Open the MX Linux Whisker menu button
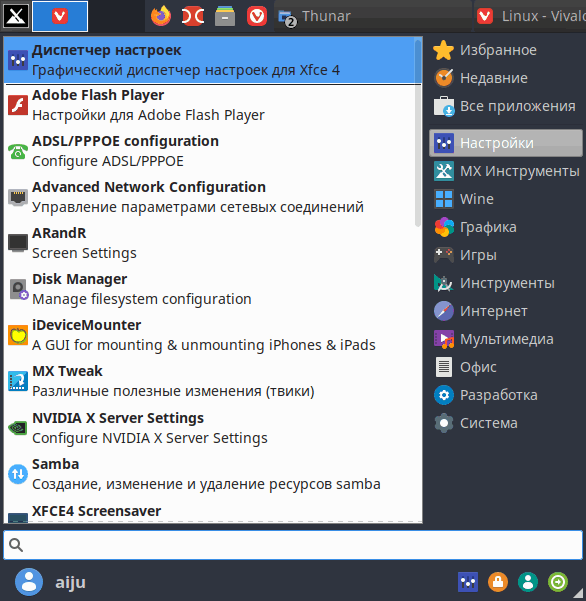586x601 pixels. coord(16,16)
